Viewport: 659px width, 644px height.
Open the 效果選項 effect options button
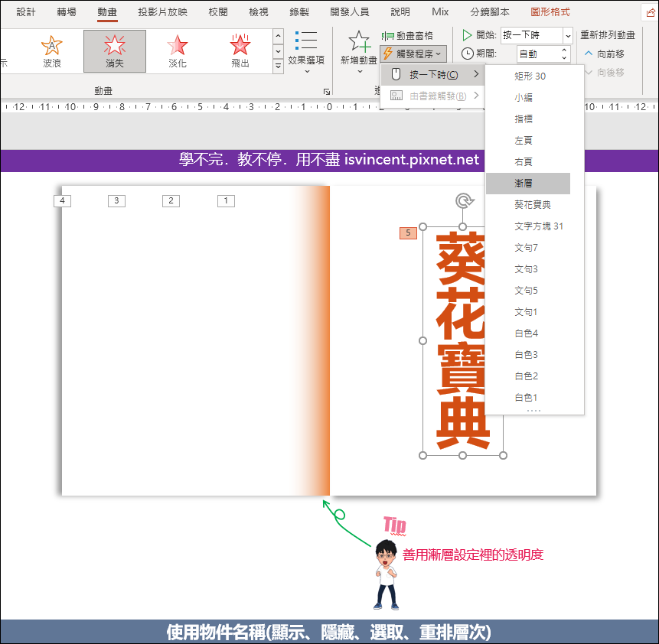click(306, 51)
